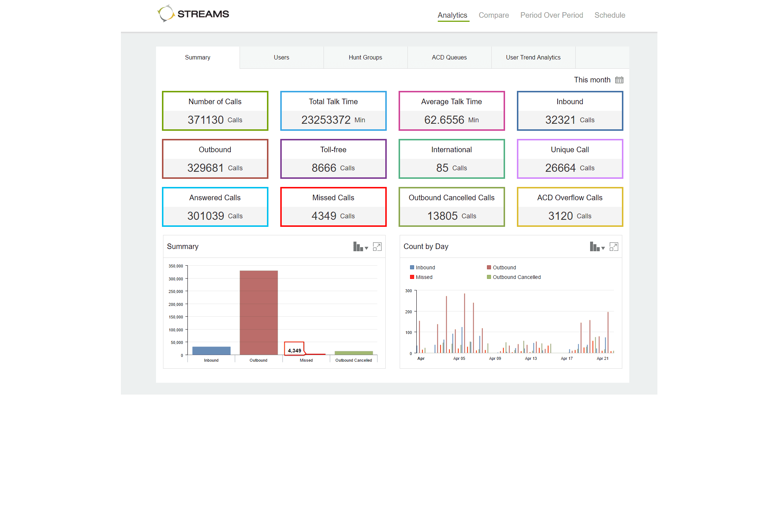Open Period Over Period view

point(551,15)
